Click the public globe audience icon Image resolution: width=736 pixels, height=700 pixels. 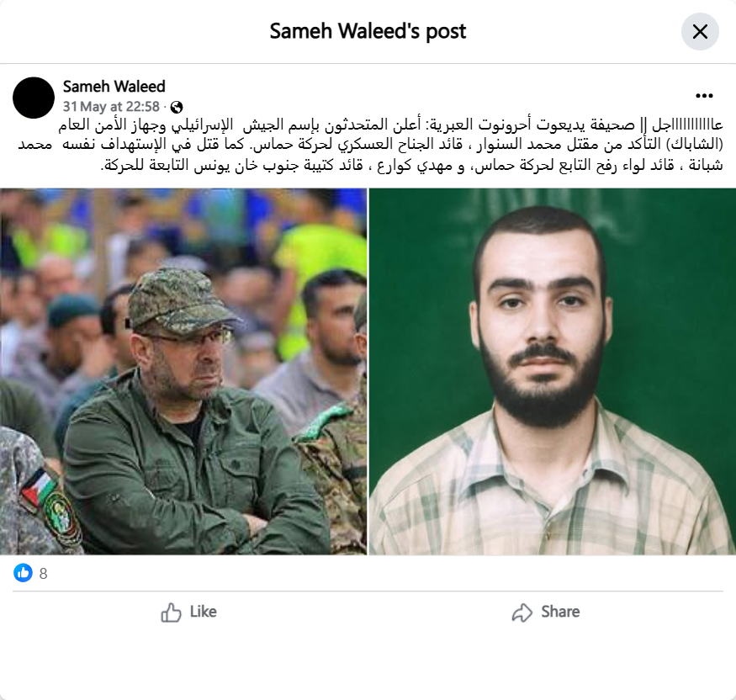[x=177, y=108]
